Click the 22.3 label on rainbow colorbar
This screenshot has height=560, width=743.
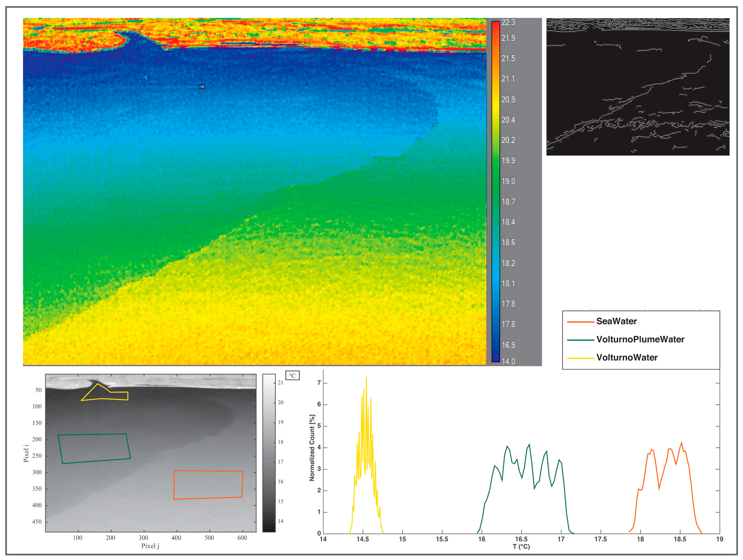coord(508,22)
